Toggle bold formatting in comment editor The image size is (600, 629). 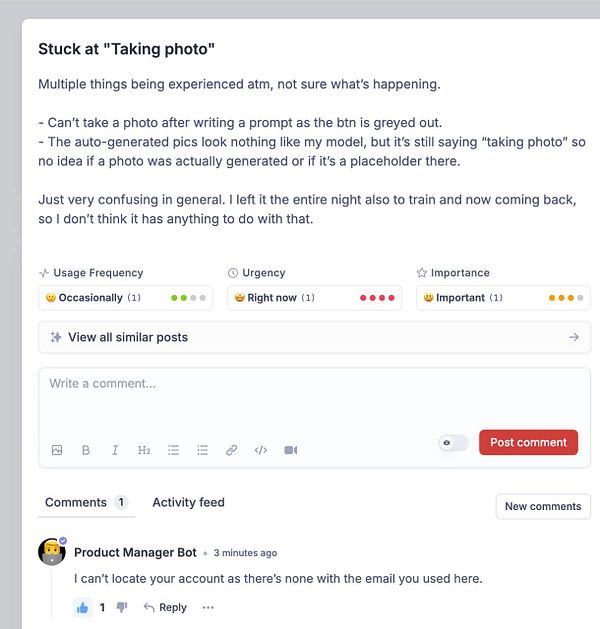click(x=86, y=450)
